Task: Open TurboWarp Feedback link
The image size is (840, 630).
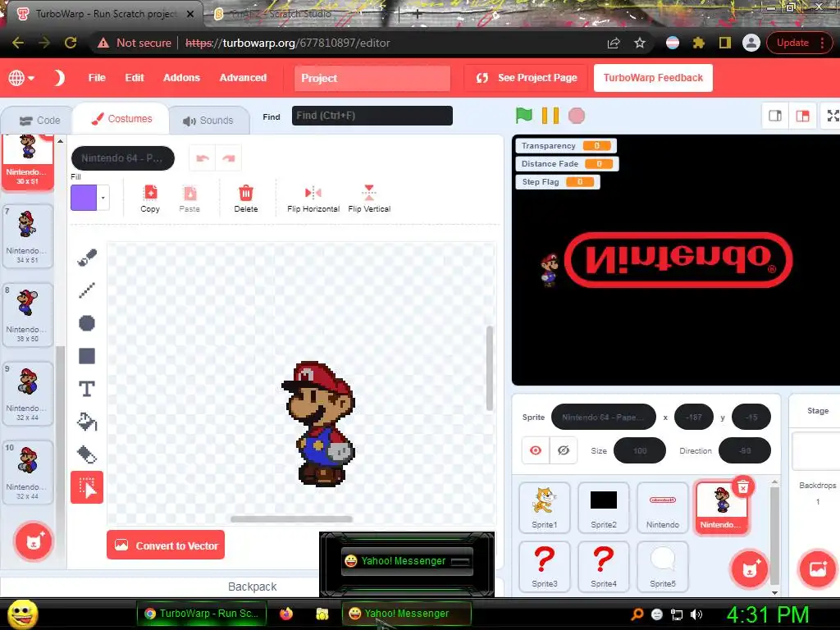Action: coord(653,78)
